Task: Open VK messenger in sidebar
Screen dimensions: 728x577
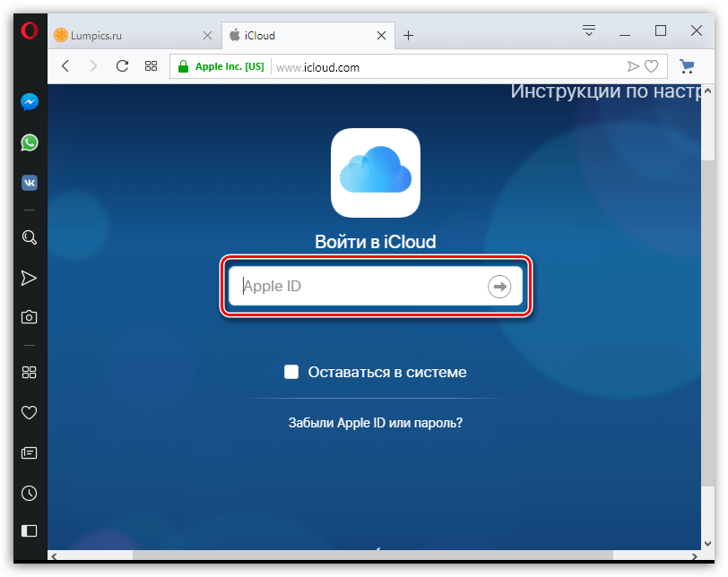Action: pos(29,183)
